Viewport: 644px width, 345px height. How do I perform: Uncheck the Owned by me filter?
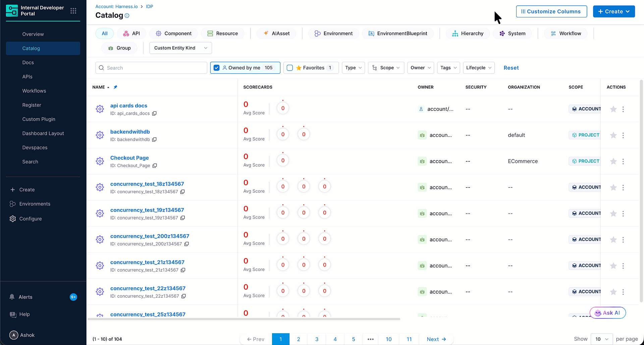coord(217,68)
